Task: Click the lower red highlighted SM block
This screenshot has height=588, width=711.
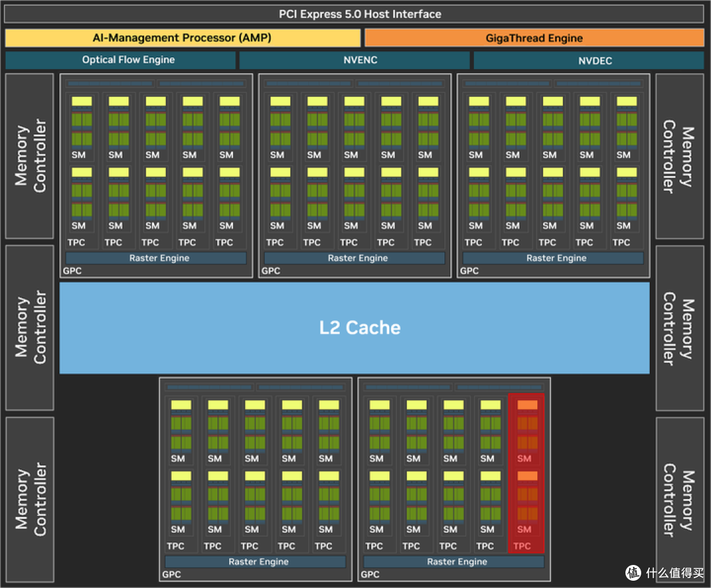Action: pyautogui.click(x=527, y=502)
